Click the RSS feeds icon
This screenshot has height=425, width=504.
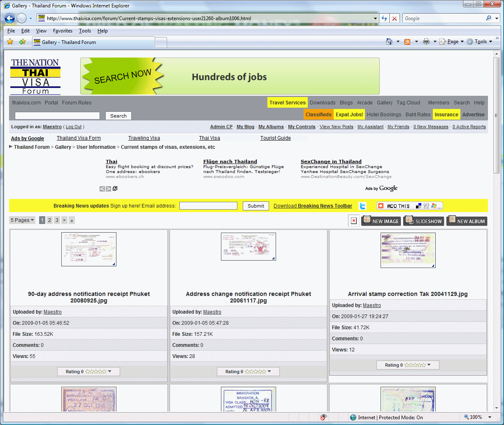407,42
